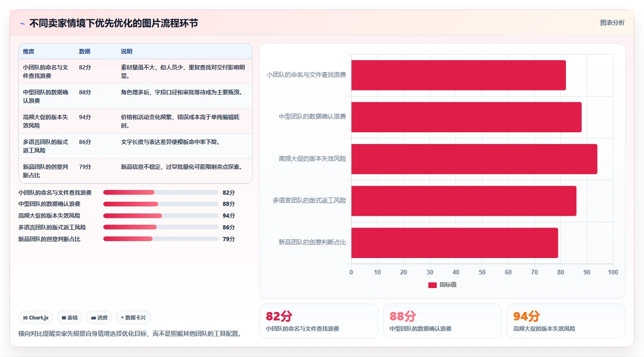
Task: Click the y-axis label 多语言团队的版式返工风险
Action: click(309, 201)
